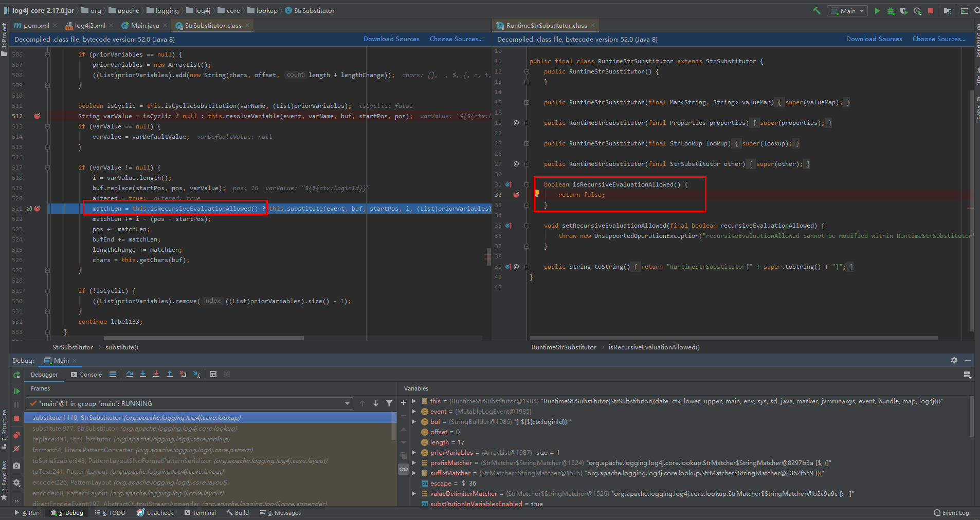Stop the process with the top toolbar red square
The image size is (980, 520).
pos(931,11)
